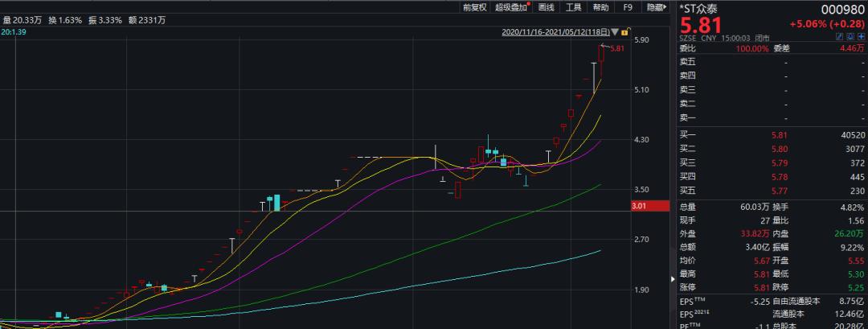Viewport: 868px width, 329px height.
Task: Click the small arrow marker next to 5.81 on chart
Action: (604, 46)
